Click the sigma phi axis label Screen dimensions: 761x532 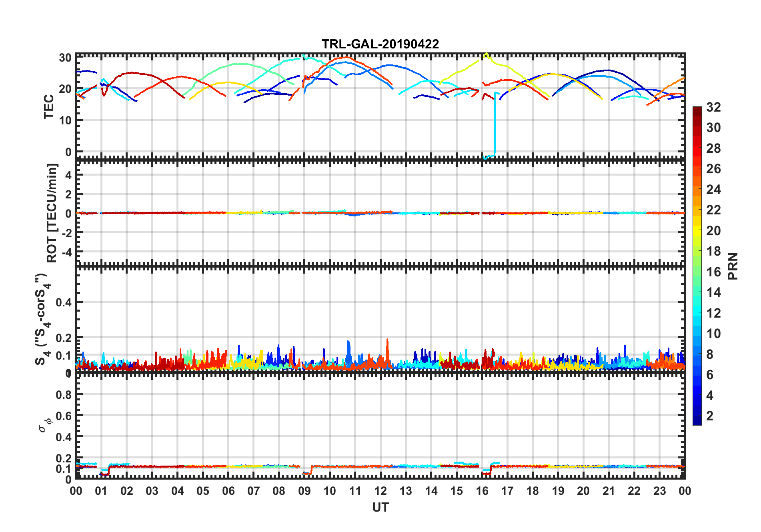tap(45, 425)
